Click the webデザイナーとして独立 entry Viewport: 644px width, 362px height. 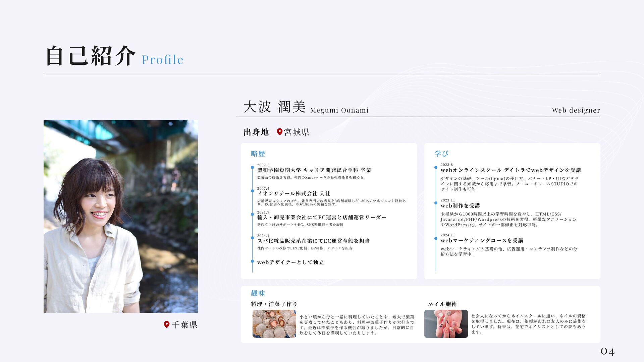[x=290, y=262]
